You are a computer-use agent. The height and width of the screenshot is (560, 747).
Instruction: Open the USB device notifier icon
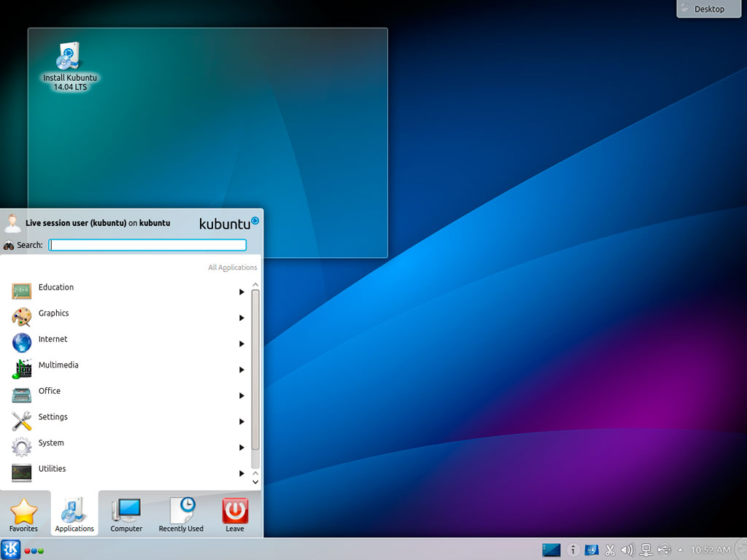pos(664,550)
